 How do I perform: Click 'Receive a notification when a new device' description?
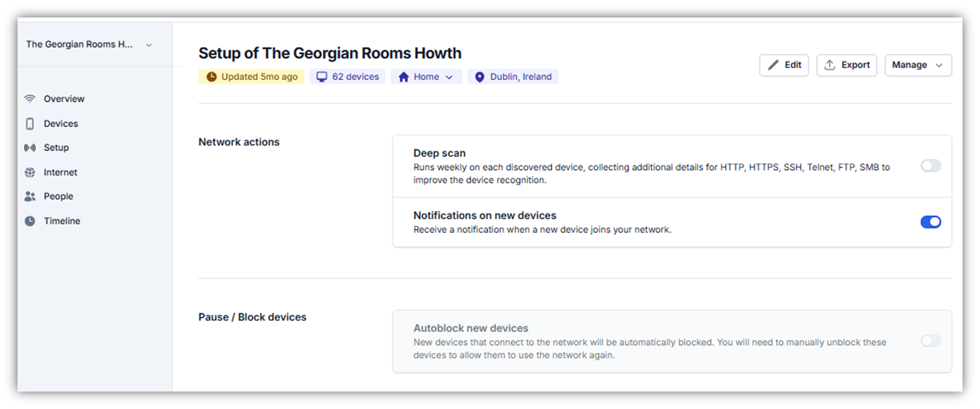[542, 229]
